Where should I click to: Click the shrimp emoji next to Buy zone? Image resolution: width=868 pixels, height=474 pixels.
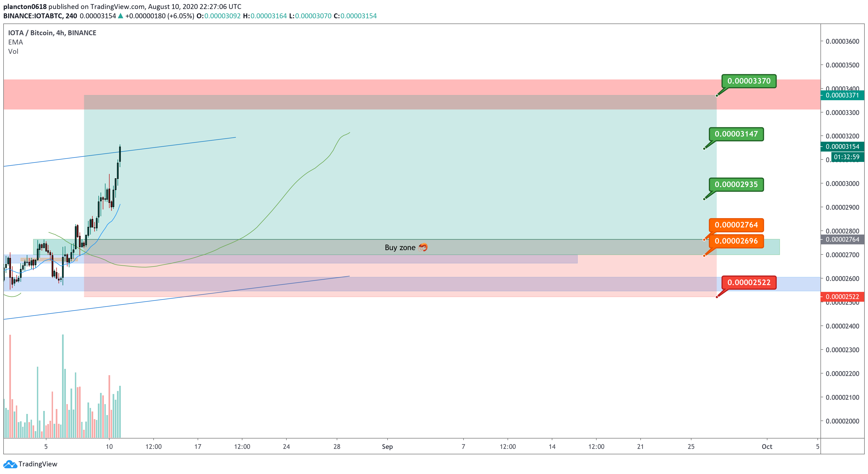pyautogui.click(x=423, y=247)
